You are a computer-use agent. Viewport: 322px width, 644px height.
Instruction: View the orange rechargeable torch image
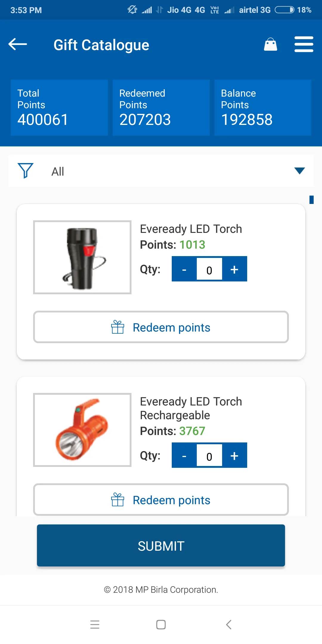pos(82,430)
